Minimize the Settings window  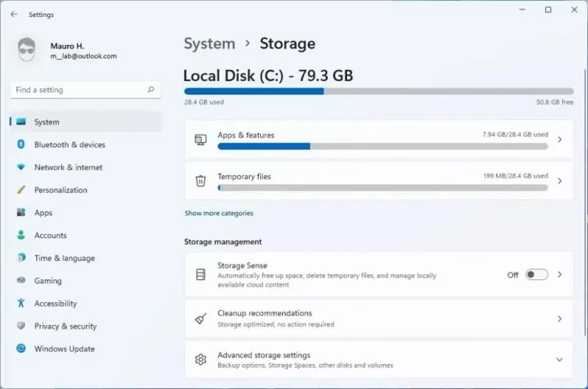[x=522, y=10]
